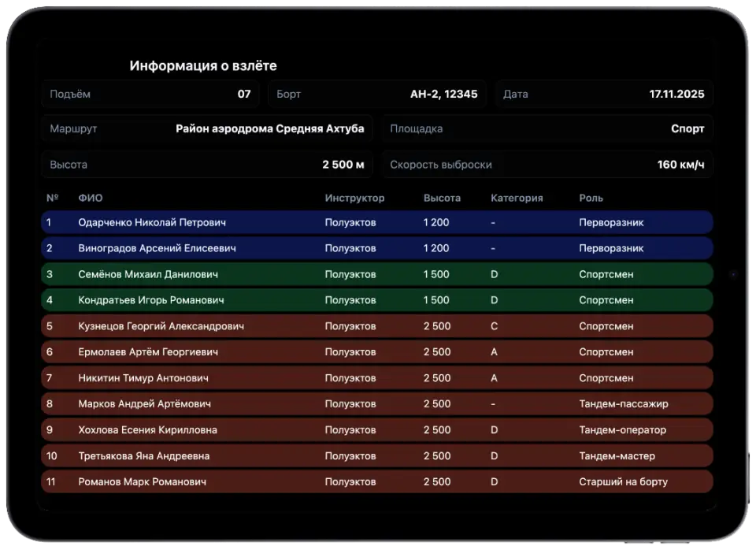Click the Подъём 07 field

tap(150, 94)
